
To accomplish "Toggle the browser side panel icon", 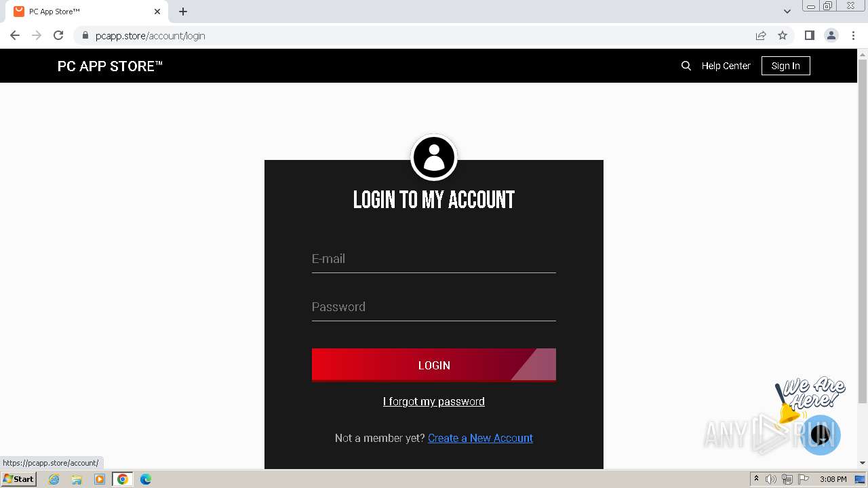I will pos(809,35).
